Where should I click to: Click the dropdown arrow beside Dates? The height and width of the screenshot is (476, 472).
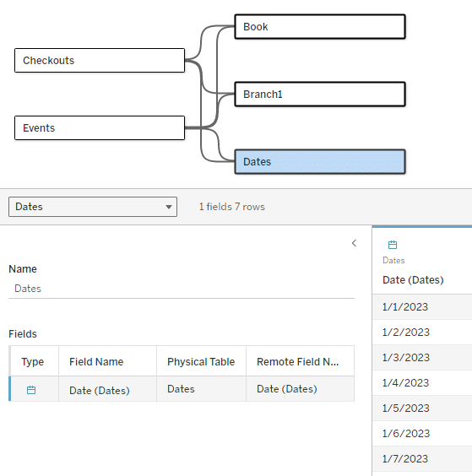pyautogui.click(x=169, y=207)
